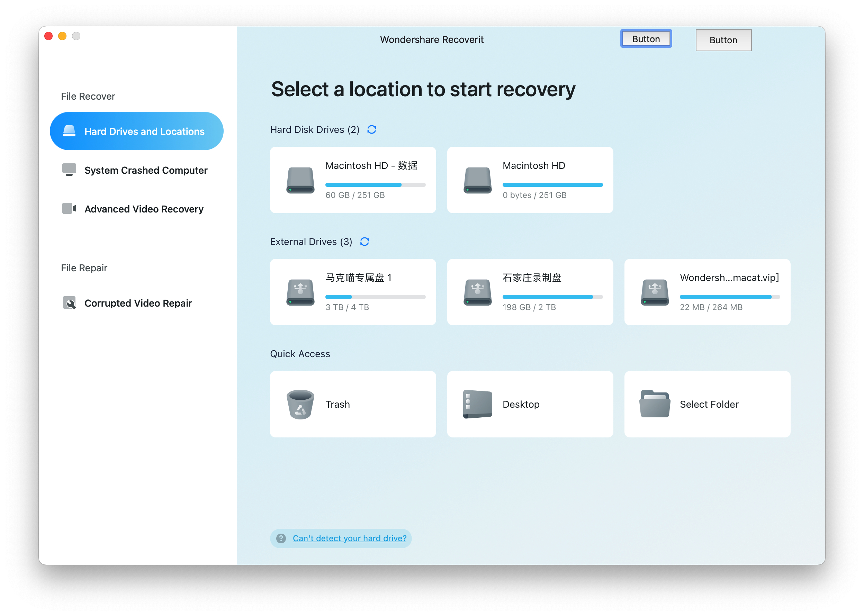The image size is (864, 616).
Task: Refresh the Hard Disk Drives list
Action: point(371,130)
